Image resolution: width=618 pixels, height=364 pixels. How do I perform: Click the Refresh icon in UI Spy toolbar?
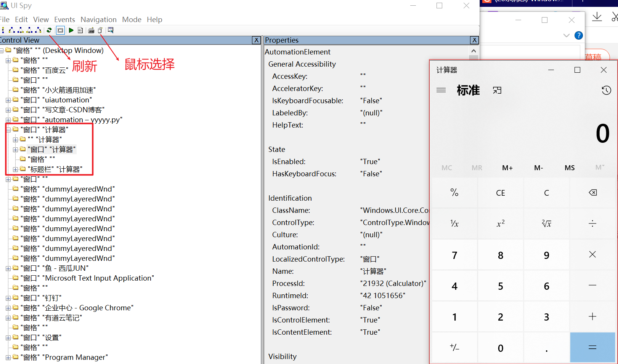point(49,30)
